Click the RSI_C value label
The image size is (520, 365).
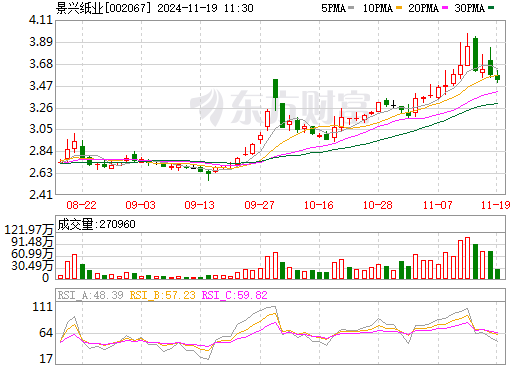coord(235,295)
